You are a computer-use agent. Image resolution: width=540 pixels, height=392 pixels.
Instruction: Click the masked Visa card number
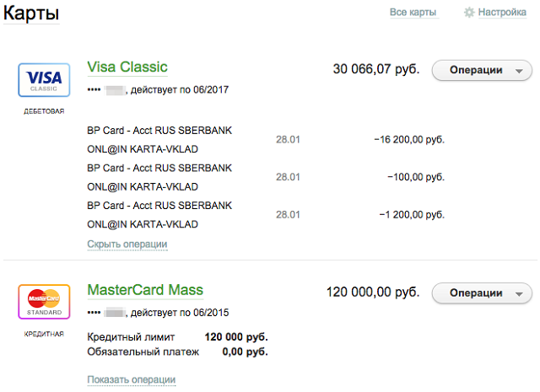click(x=106, y=90)
